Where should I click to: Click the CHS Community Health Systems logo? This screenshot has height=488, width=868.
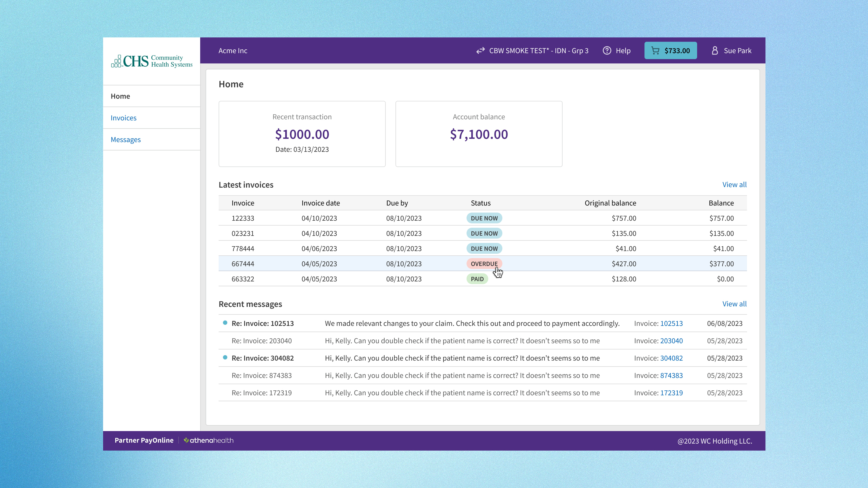(152, 61)
